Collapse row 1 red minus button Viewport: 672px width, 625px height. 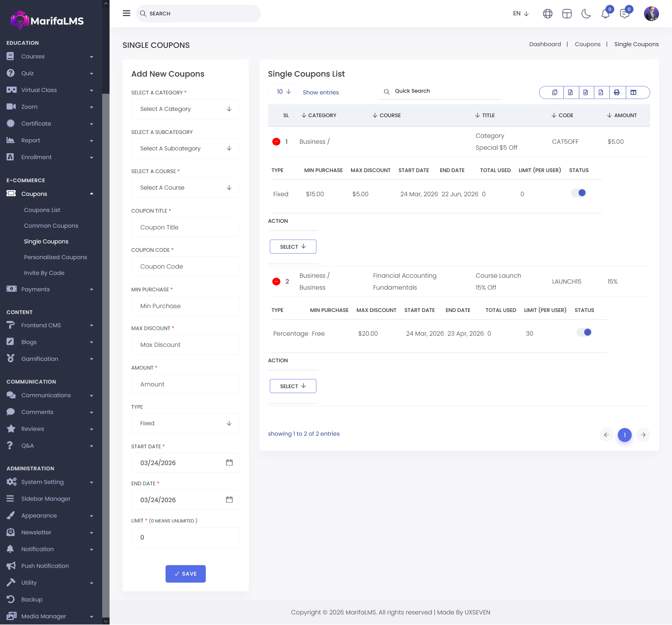276,142
